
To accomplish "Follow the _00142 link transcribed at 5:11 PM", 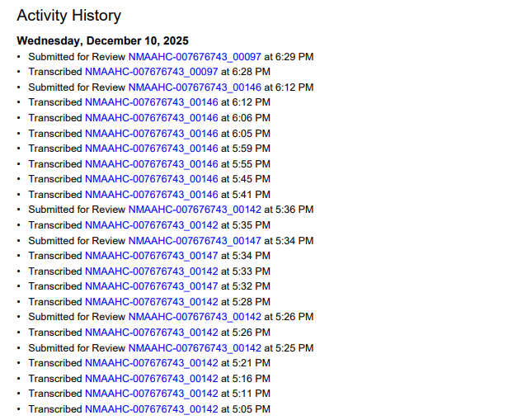I will [151, 394].
